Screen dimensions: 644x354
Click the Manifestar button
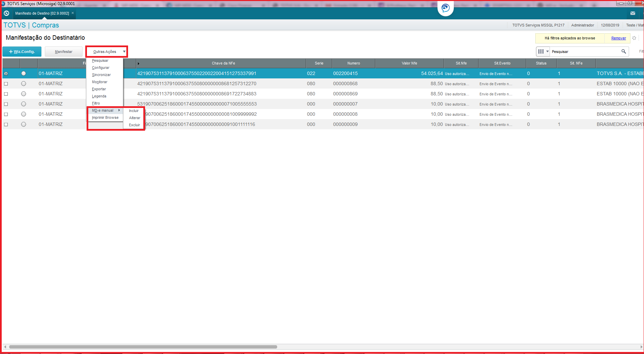(64, 52)
